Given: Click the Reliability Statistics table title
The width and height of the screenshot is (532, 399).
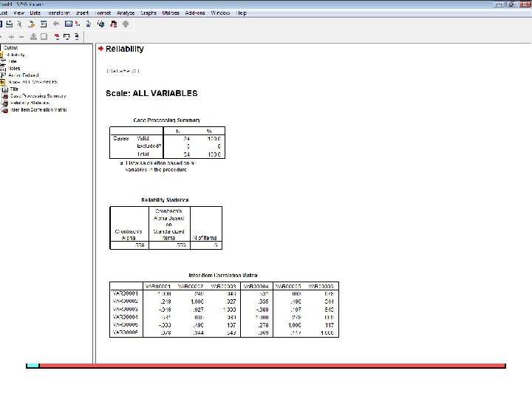Looking at the screenshot, I should (x=165, y=199).
